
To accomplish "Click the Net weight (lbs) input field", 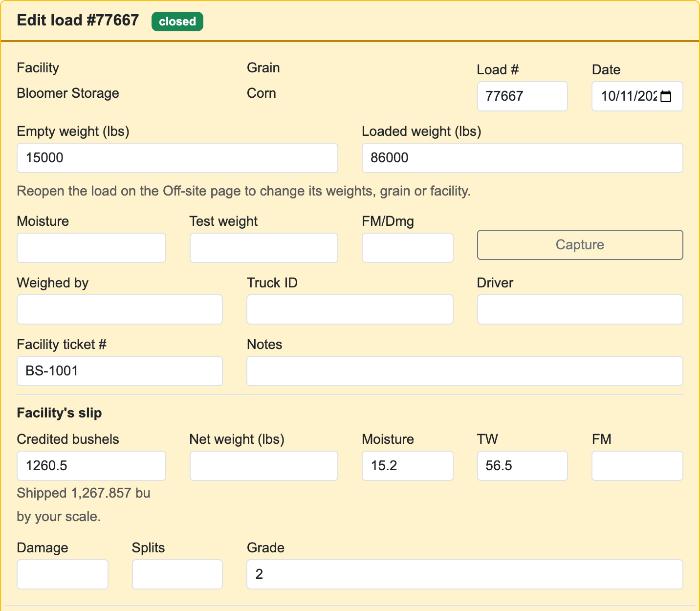I will [263, 466].
